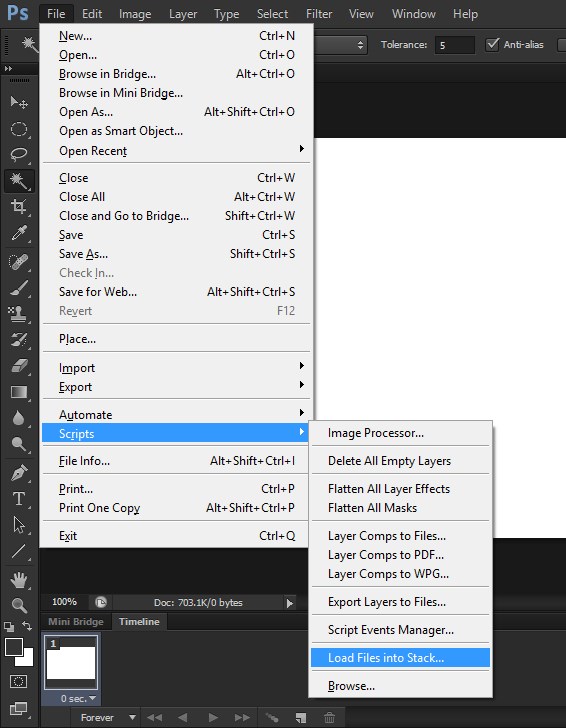Viewport: 566px width, 728px height.
Task: Select the Spot Healing Brush tool
Action: click(19, 262)
